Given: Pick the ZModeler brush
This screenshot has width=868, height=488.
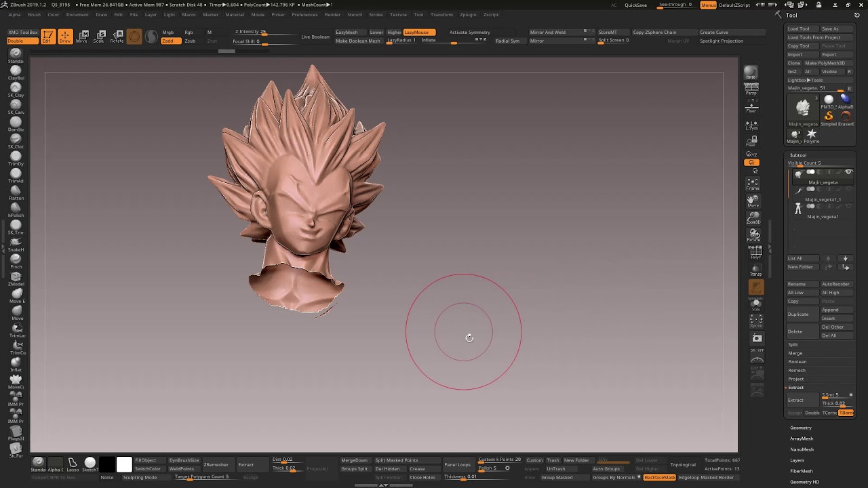Looking at the screenshot, I should (16, 279).
